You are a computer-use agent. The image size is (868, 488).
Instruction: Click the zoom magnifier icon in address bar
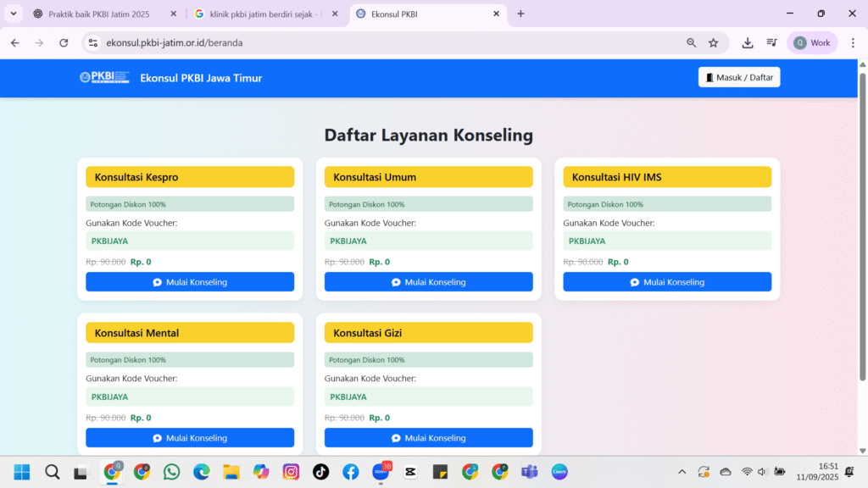pos(692,42)
